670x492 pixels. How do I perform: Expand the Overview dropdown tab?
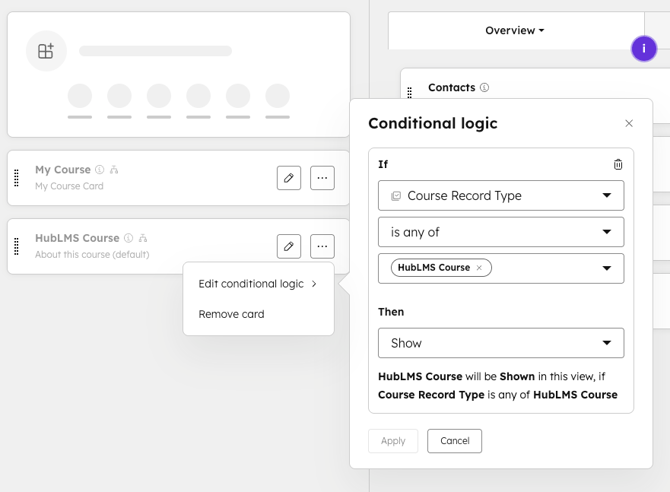tap(515, 31)
